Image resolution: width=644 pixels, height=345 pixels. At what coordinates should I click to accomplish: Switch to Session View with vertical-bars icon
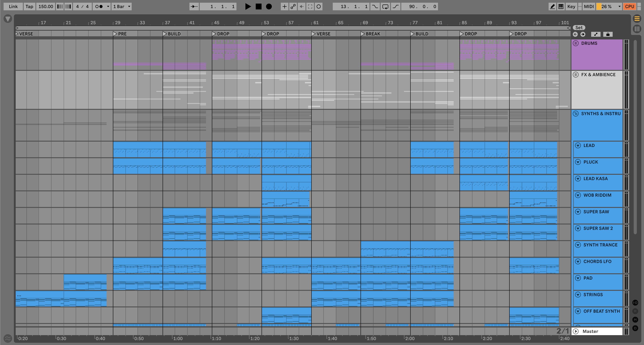click(x=637, y=29)
